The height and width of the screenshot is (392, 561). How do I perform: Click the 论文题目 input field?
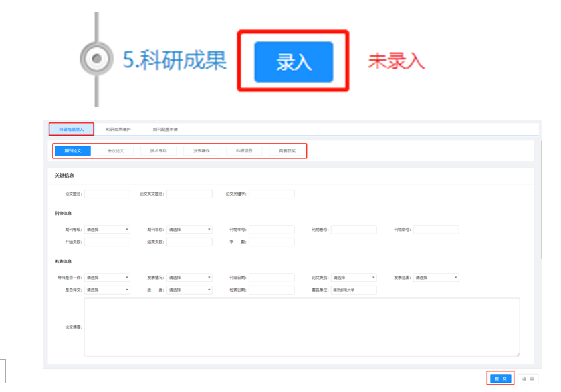[108, 194]
